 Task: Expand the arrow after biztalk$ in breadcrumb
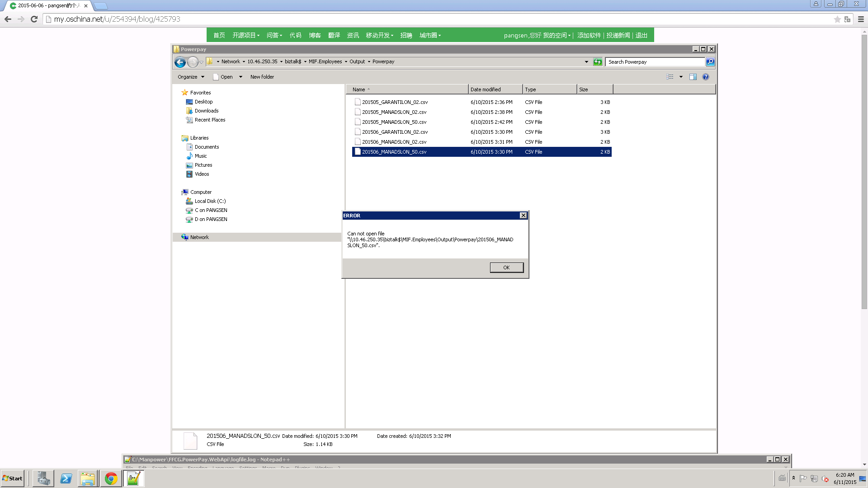click(x=305, y=61)
